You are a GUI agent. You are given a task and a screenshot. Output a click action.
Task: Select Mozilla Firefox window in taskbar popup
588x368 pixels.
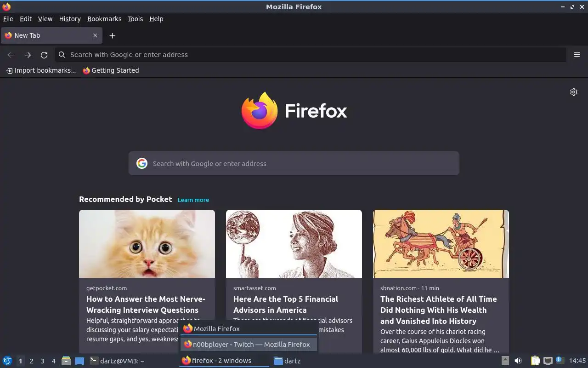point(249,328)
